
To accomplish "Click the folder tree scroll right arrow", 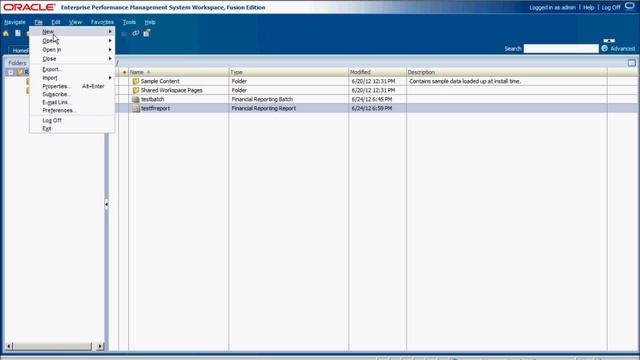I will click(x=100, y=347).
